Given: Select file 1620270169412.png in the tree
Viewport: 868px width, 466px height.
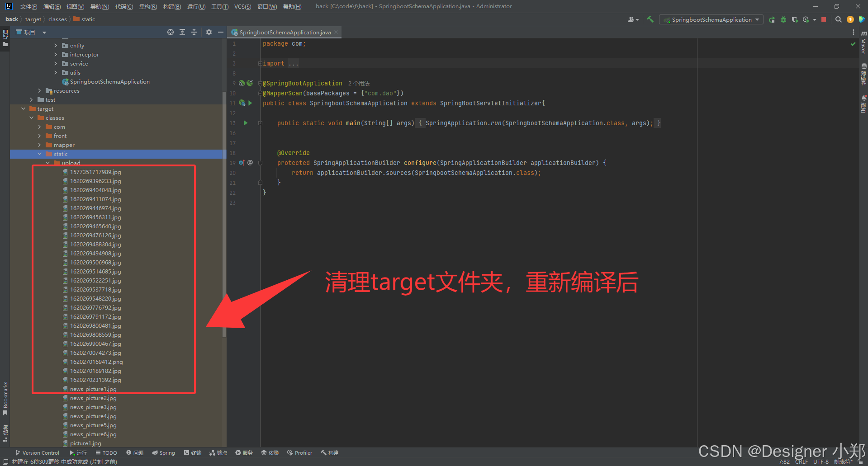Looking at the screenshot, I should point(96,362).
